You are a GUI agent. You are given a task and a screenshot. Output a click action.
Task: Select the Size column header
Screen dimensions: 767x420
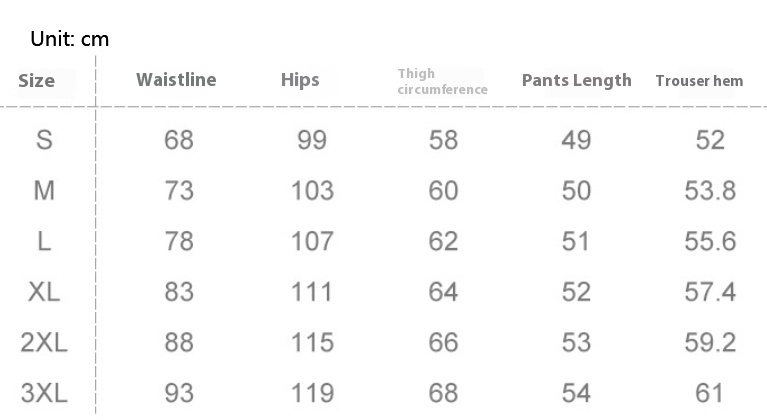coord(37,81)
